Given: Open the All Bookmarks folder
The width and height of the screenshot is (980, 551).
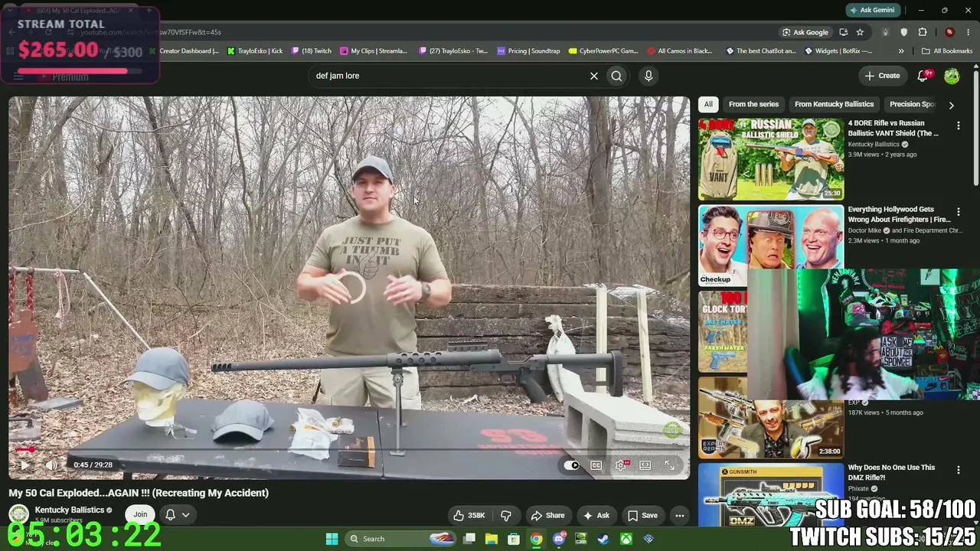Looking at the screenshot, I should point(947,51).
